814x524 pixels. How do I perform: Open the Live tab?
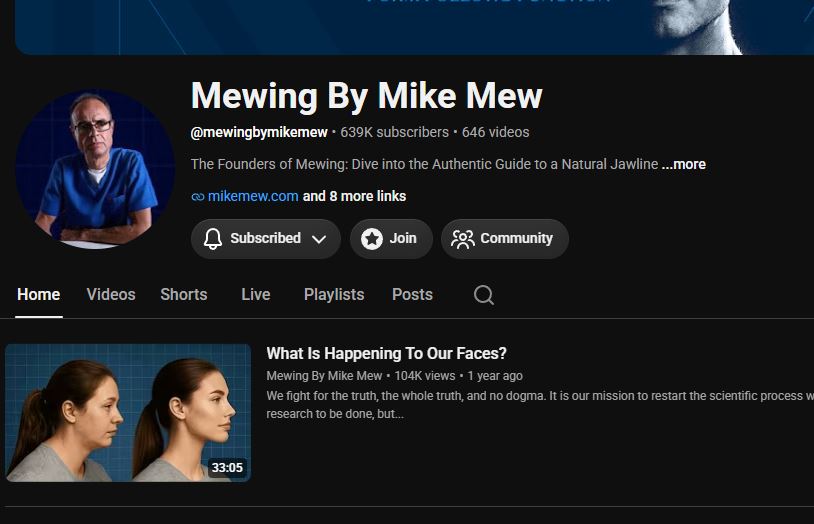[256, 294]
